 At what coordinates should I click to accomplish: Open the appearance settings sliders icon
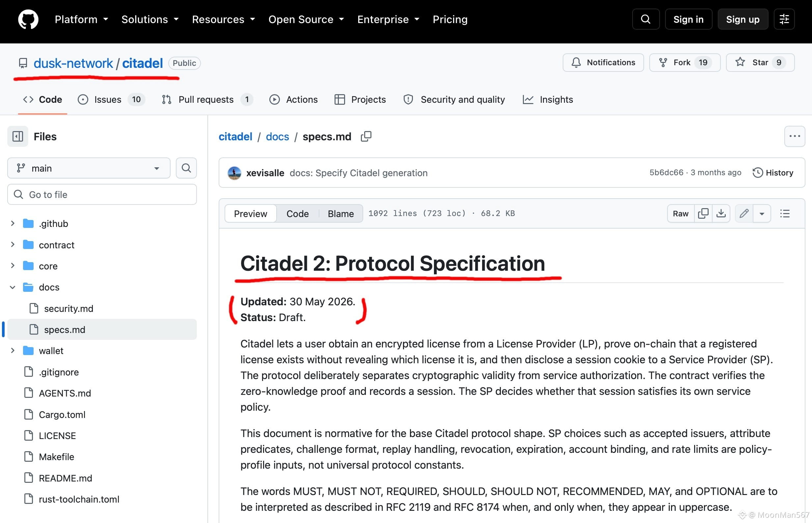tap(784, 19)
